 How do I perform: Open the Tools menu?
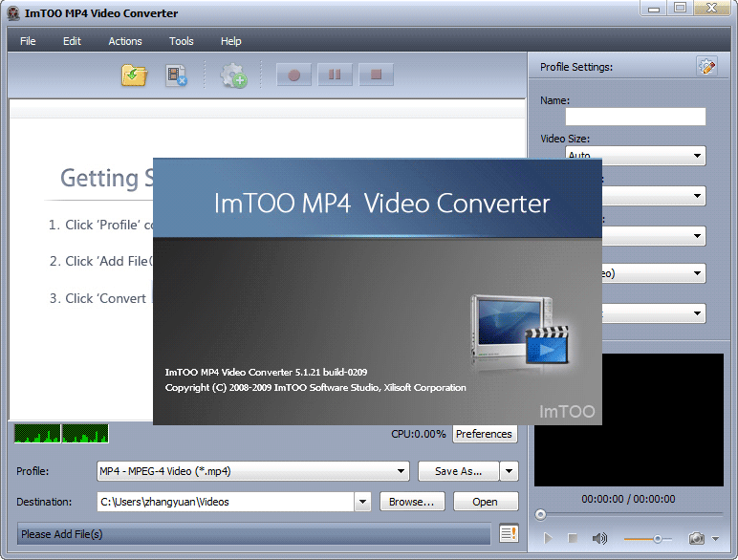point(182,41)
